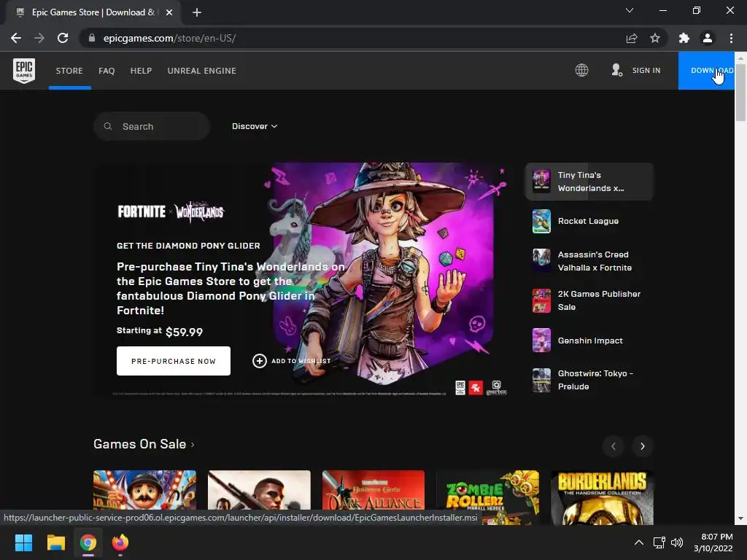Click PRE-PURCHASE NOW button

[174, 361]
